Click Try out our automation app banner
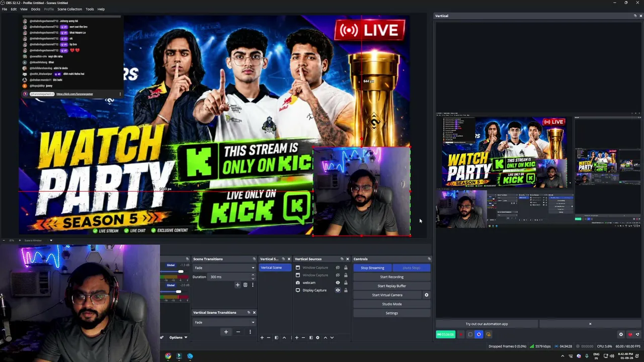 [x=487, y=324]
